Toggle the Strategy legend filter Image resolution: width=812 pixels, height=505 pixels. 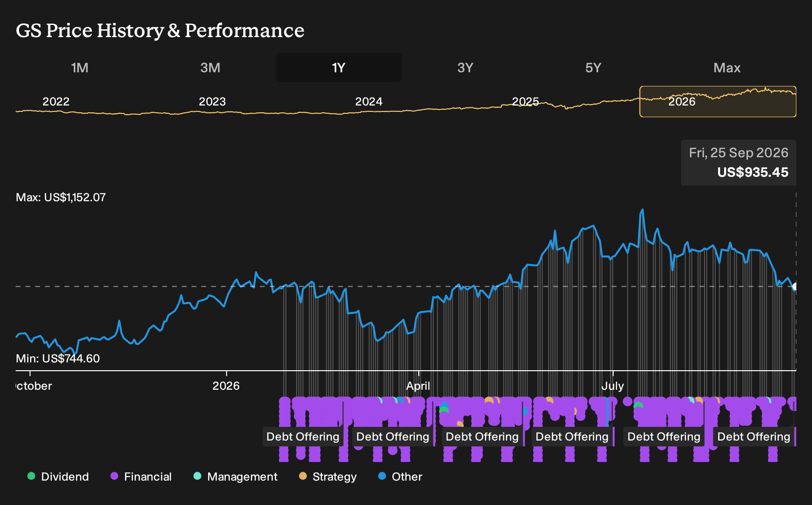tap(328, 477)
